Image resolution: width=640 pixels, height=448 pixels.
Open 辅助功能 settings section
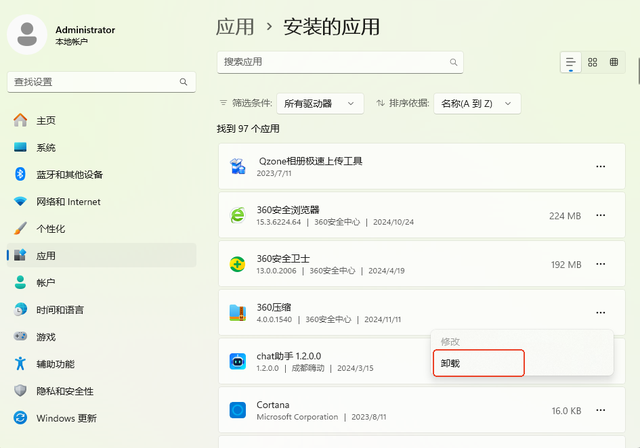(x=102, y=364)
